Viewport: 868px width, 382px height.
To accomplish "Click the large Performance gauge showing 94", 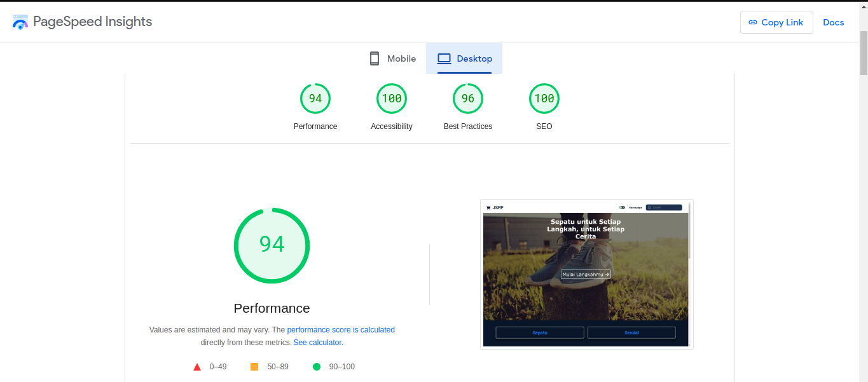I will pyautogui.click(x=272, y=245).
